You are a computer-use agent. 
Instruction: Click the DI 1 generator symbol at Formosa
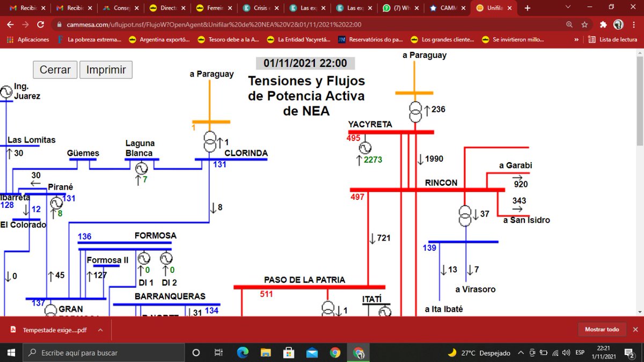pos(144,259)
